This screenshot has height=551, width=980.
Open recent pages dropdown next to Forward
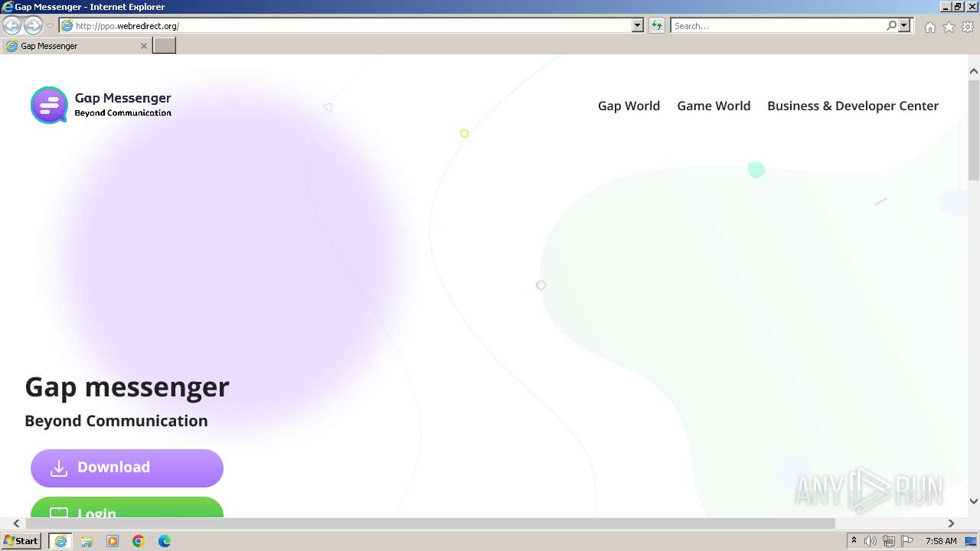pos(50,26)
